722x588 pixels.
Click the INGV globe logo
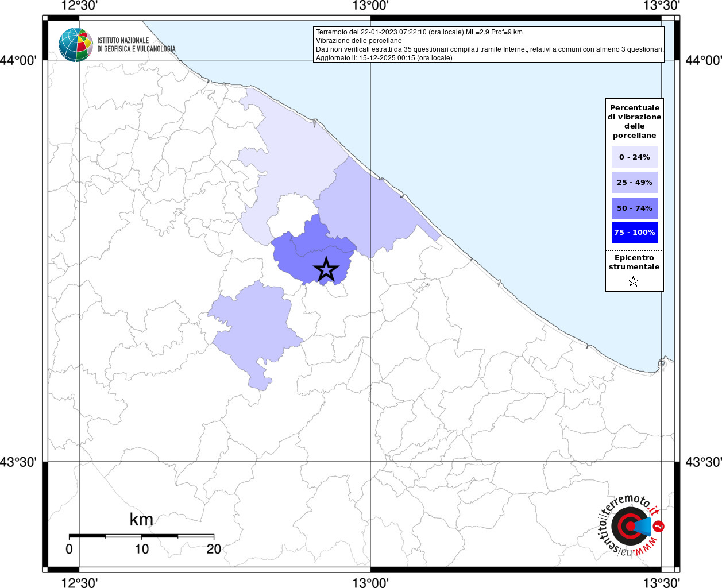point(75,45)
